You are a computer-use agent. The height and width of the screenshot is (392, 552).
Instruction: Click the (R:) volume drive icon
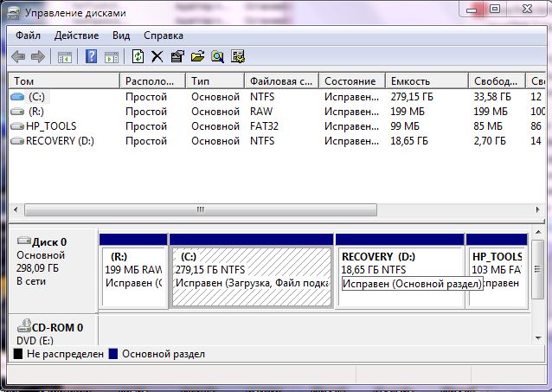tap(17, 112)
